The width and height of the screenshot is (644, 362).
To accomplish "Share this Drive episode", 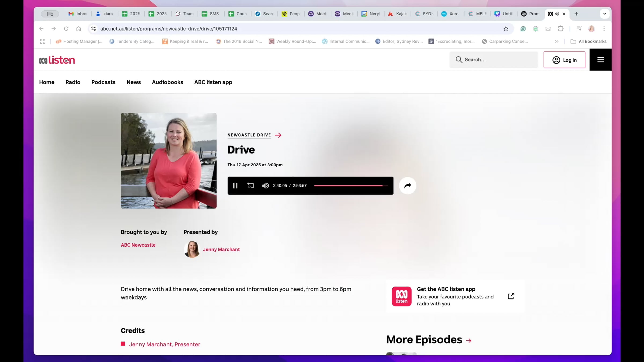I will (x=408, y=186).
